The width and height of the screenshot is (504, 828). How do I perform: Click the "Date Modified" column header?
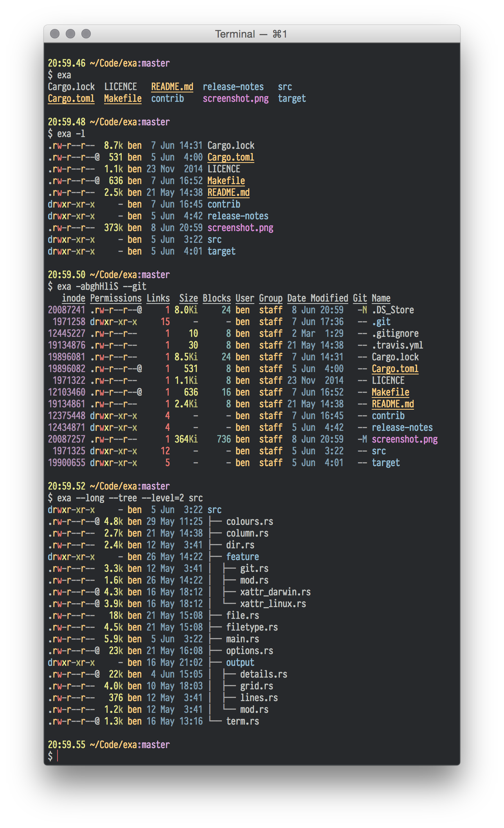pos(317,298)
